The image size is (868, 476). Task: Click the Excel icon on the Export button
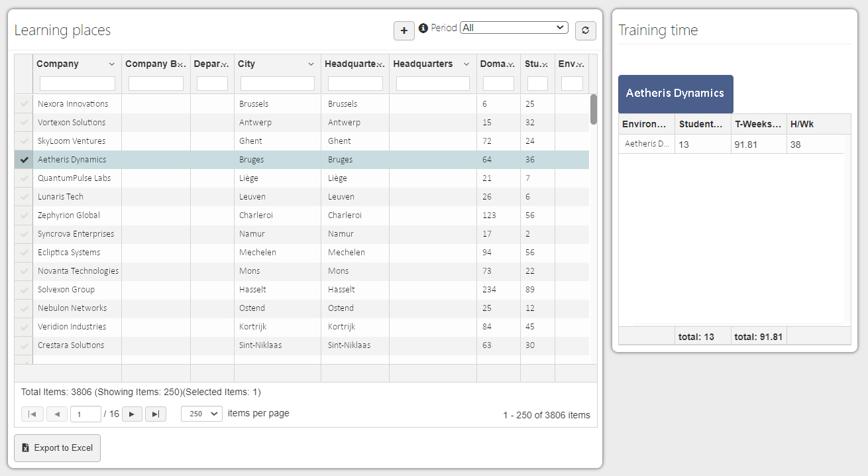coord(25,447)
